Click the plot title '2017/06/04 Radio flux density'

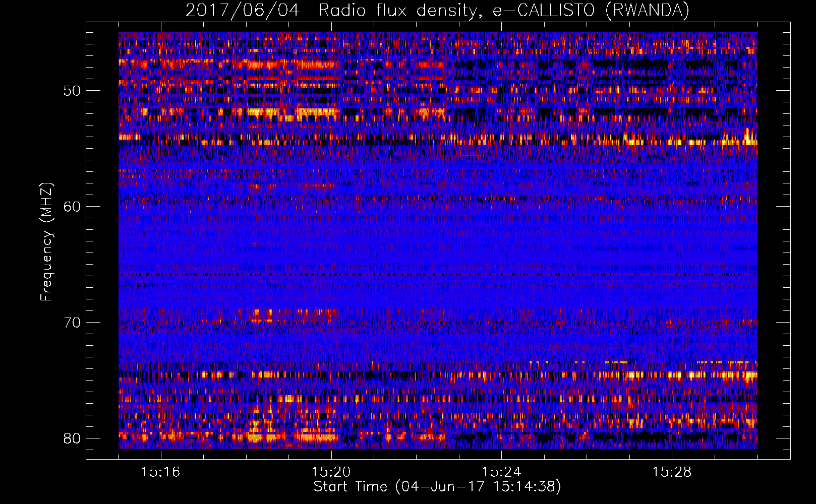[437, 11]
